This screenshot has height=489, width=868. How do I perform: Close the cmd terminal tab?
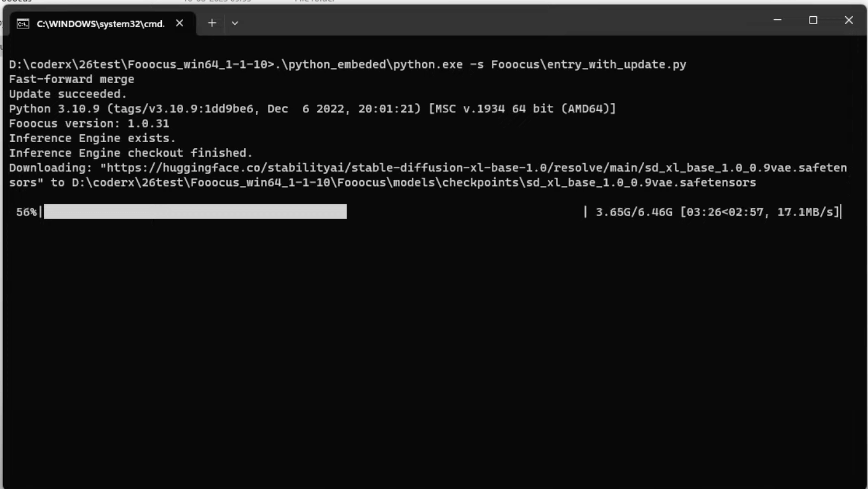[179, 23]
